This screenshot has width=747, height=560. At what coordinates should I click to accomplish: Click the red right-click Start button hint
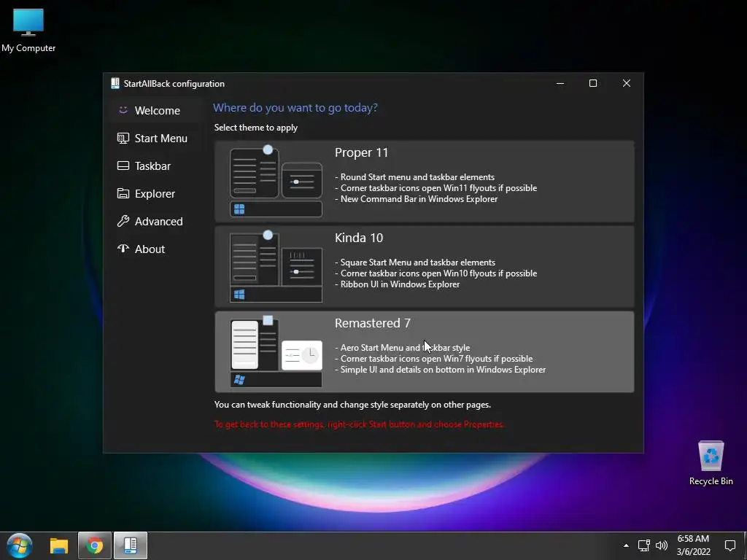tap(359, 424)
